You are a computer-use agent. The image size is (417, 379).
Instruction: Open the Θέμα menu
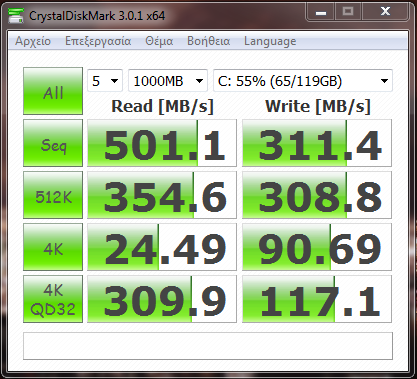point(159,41)
